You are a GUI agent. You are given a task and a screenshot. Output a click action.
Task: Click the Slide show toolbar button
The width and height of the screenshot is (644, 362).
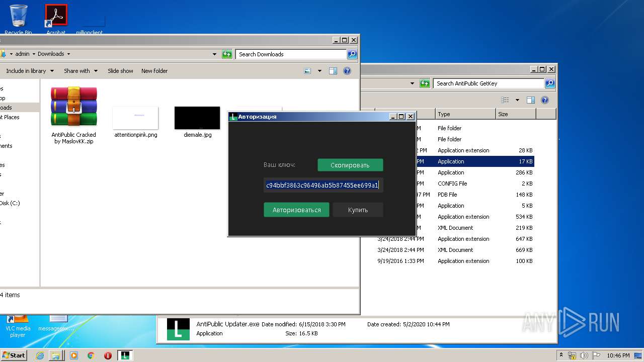pyautogui.click(x=120, y=71)
